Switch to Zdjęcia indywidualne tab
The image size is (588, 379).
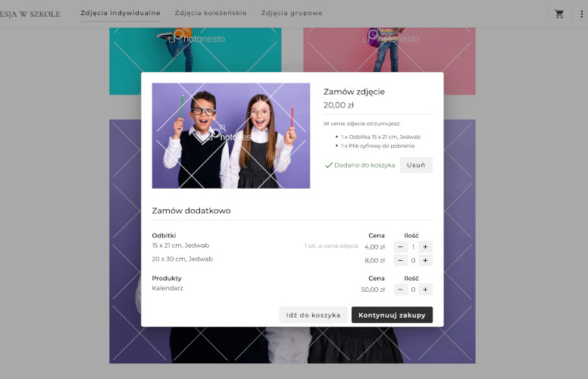pos(120,13)
